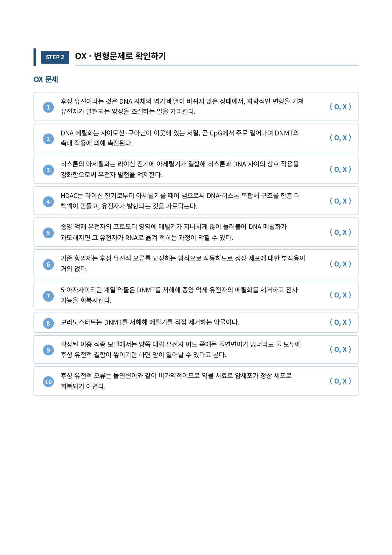Click the number 9 circle badge

coord(48,350)
